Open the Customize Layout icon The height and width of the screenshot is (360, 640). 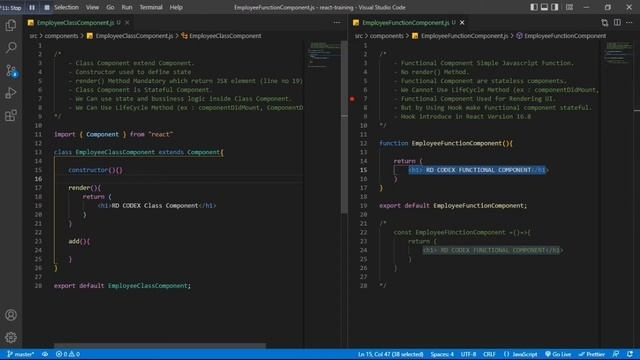click(569, 7)
